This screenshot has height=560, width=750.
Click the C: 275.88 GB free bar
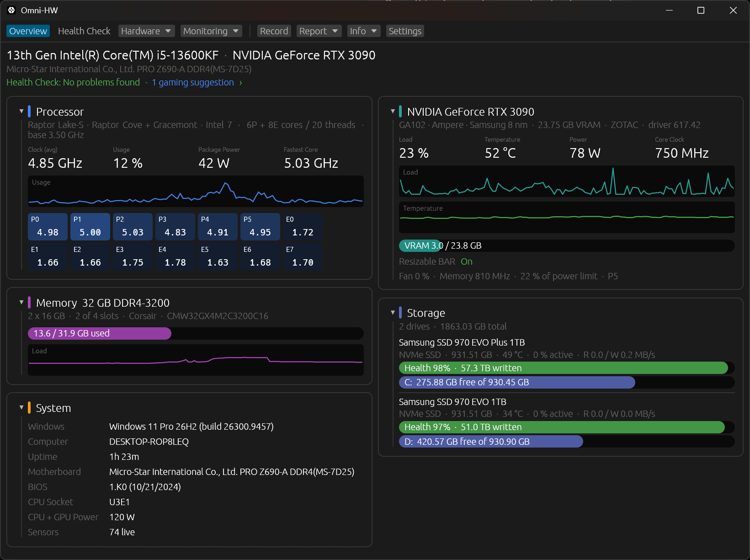(567, 382)
